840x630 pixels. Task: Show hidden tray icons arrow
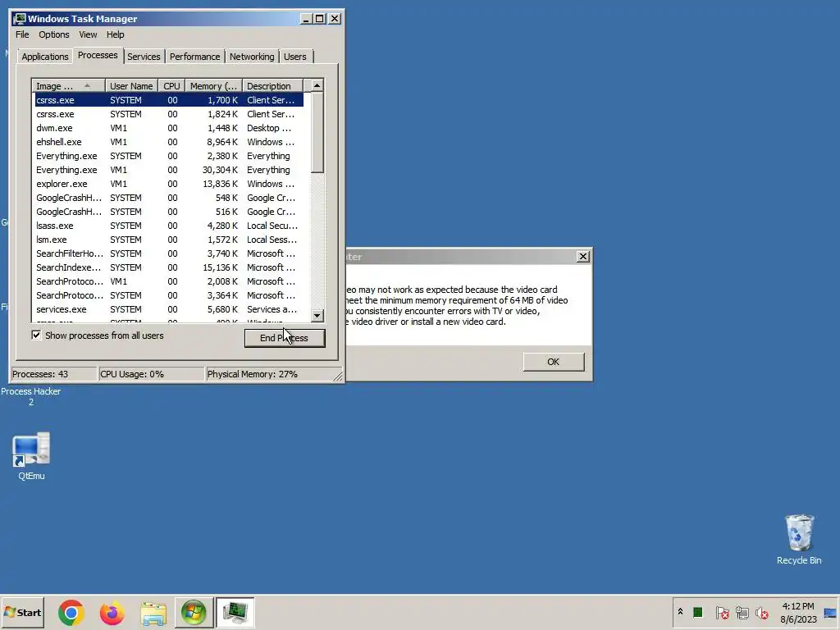click(x=680, y=612)
